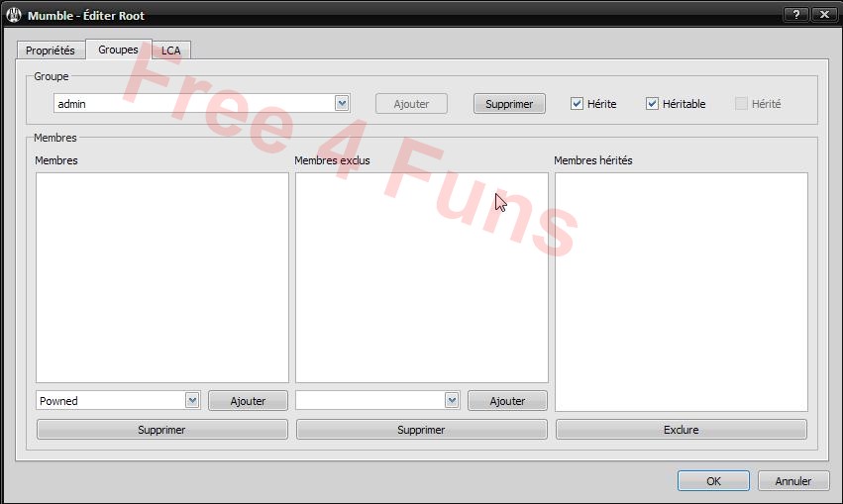Open the empty excluded members dropdown
The image size is (843, 504).
[452, 400]
